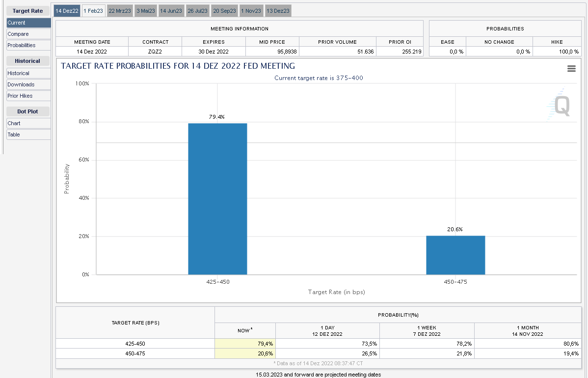Open the 14 Jun23 meeting tab
The image size is (588, 378).
click(171, 10)
